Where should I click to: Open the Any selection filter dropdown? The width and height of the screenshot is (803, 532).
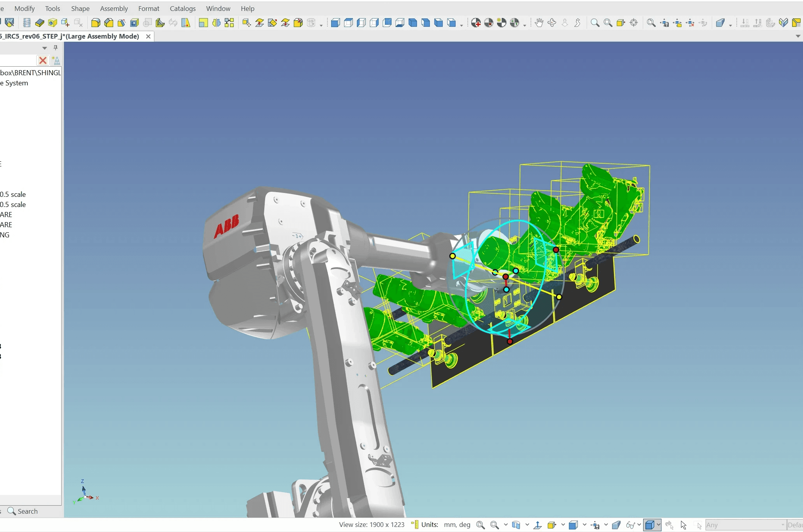[x=782, y=525]
